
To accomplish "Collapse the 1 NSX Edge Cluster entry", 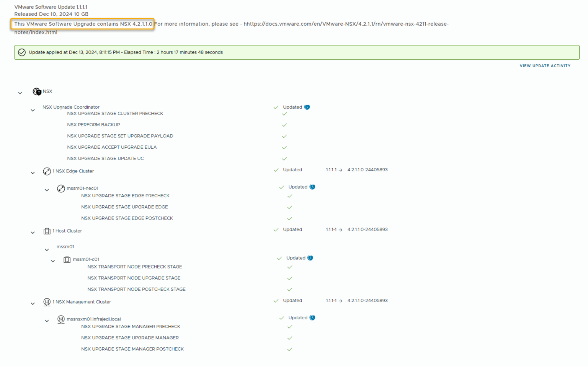I will [x=33, y=172].
